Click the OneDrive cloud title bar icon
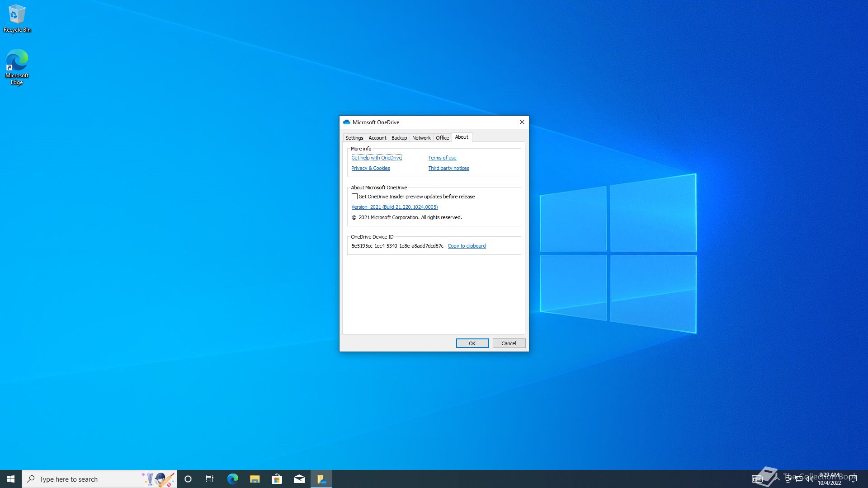The width and height of the screenshot is (868, 488). point(347,122)
